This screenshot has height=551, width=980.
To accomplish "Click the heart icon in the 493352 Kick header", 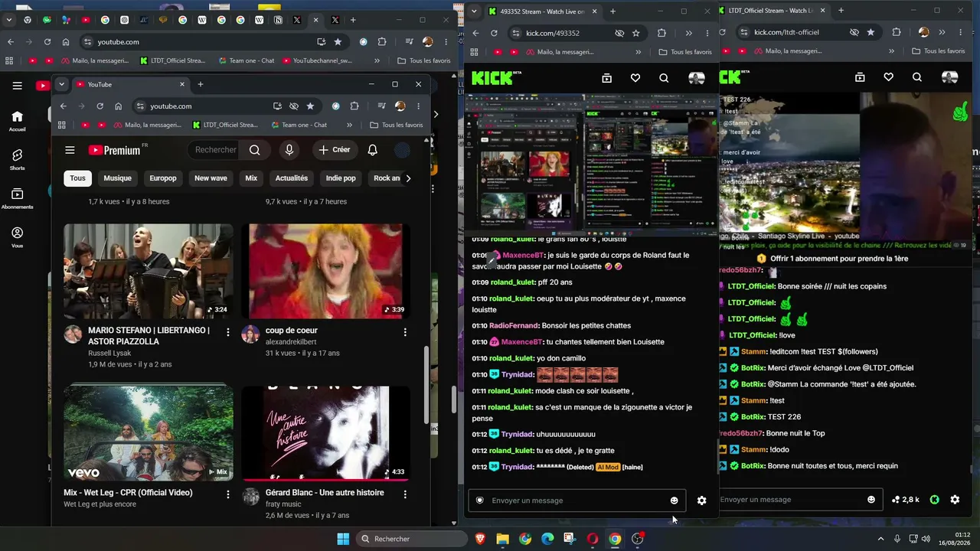I will click(x=635, y=78).
